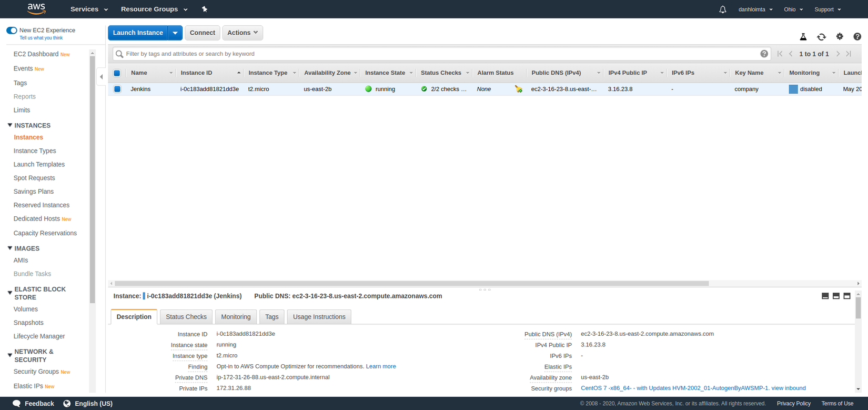Click the last details pane layout icon
This screenshot has width=868, height=410.
coord(847,296)
